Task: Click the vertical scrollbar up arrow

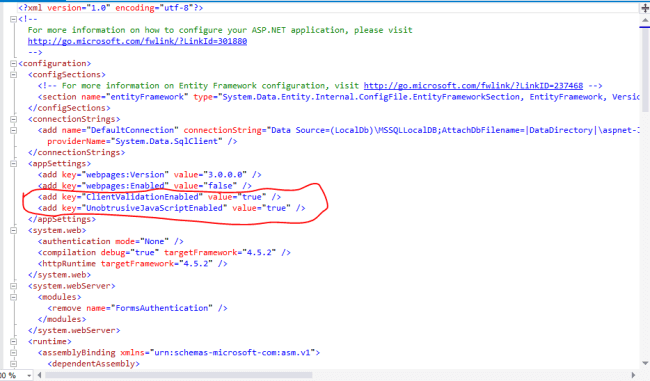Action: pos(645,20)
